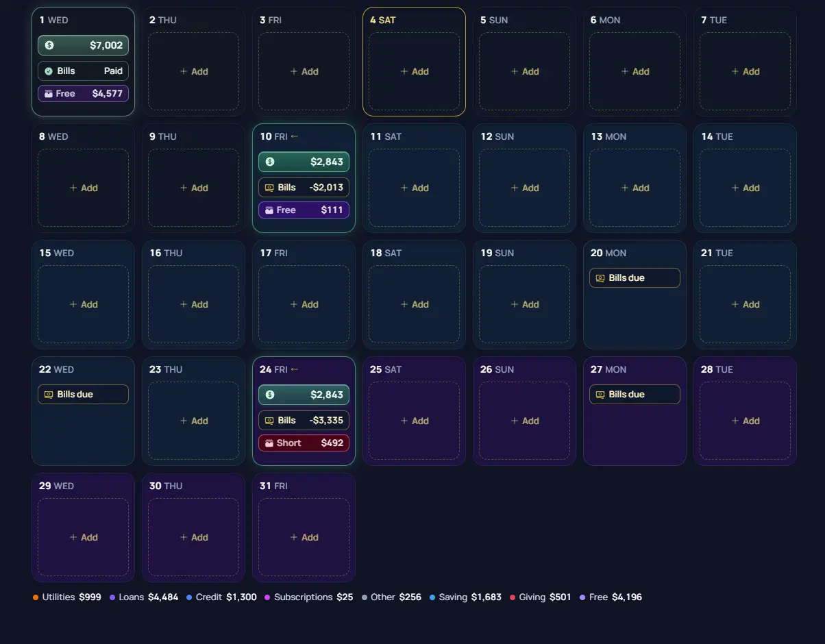
Task: Click the dollar income icon on day 1
Action: tap(49, 45)
